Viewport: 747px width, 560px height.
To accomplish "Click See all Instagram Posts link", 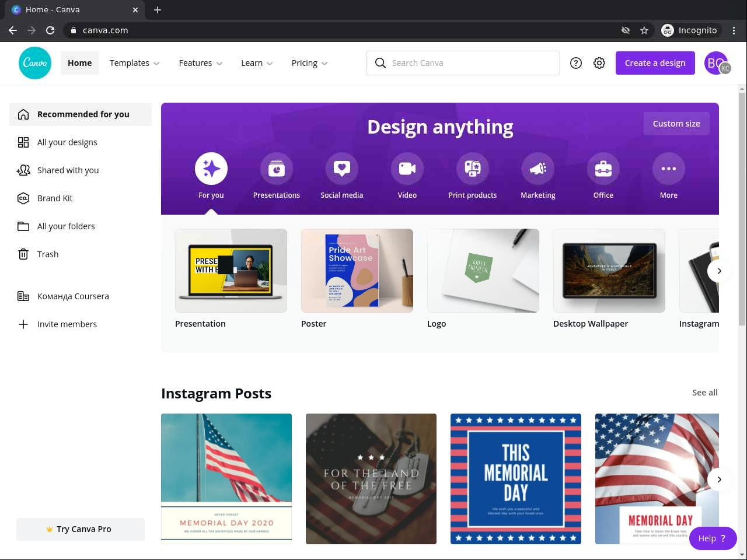I will click(705, 393).
